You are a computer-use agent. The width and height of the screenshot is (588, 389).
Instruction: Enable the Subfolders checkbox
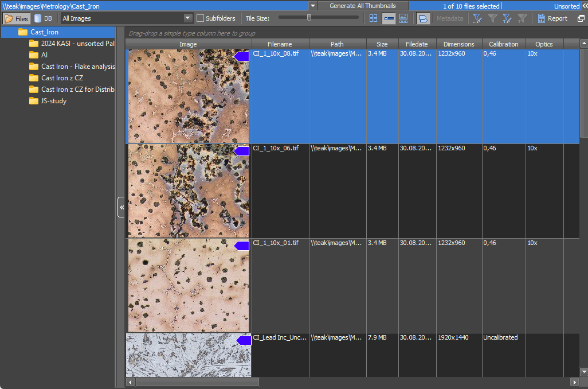click(x=200, y=18)
